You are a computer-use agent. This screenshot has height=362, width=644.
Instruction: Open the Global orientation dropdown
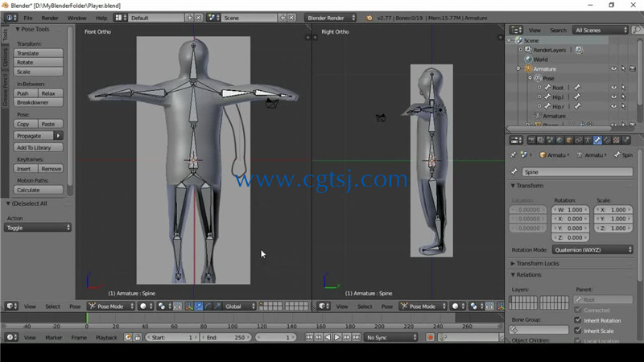(240, 306)
